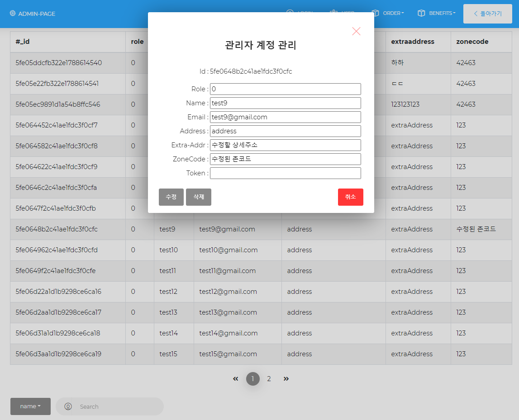The image size is (519, 420).
Task: Click the USER icon in the navbar
Action: pyautogui.click(x=334, y=12)
